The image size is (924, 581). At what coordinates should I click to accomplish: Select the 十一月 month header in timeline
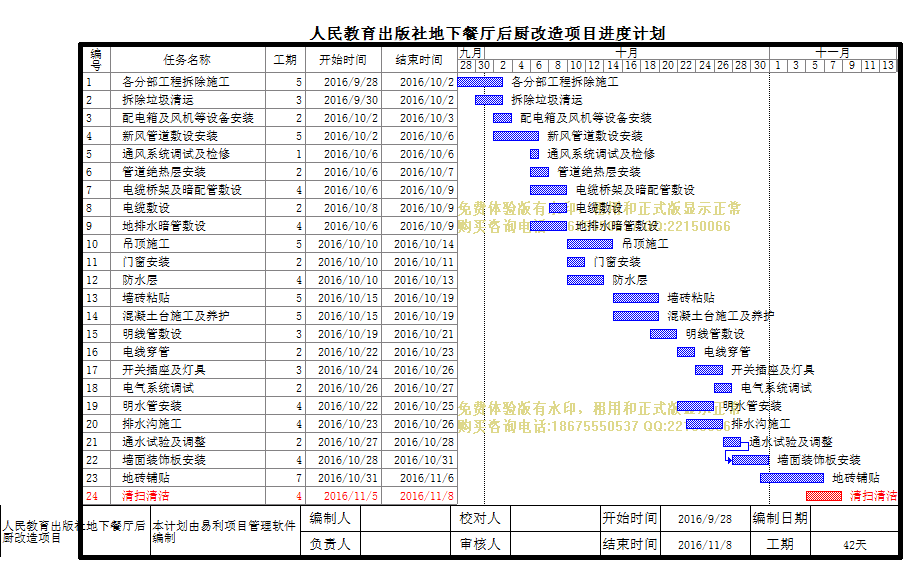click(832, 52)
